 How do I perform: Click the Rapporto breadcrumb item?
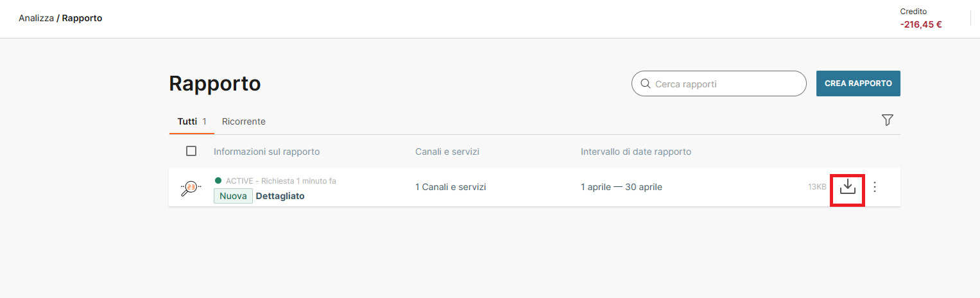tap(82, 18)
